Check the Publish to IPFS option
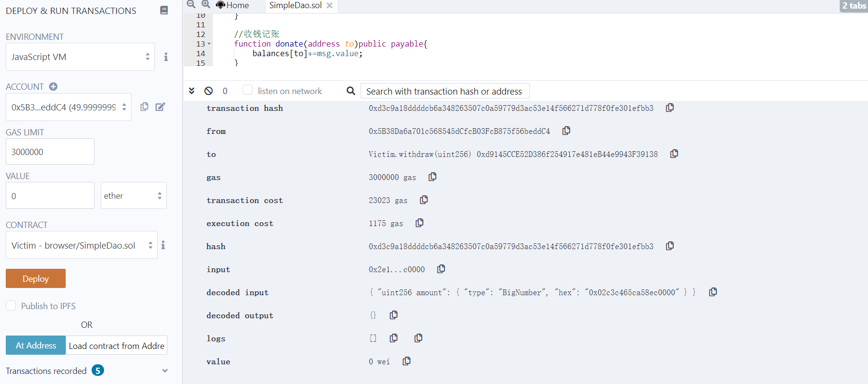Image resolution: width=868 pixels, height=384 pixels. coord(11,306)
